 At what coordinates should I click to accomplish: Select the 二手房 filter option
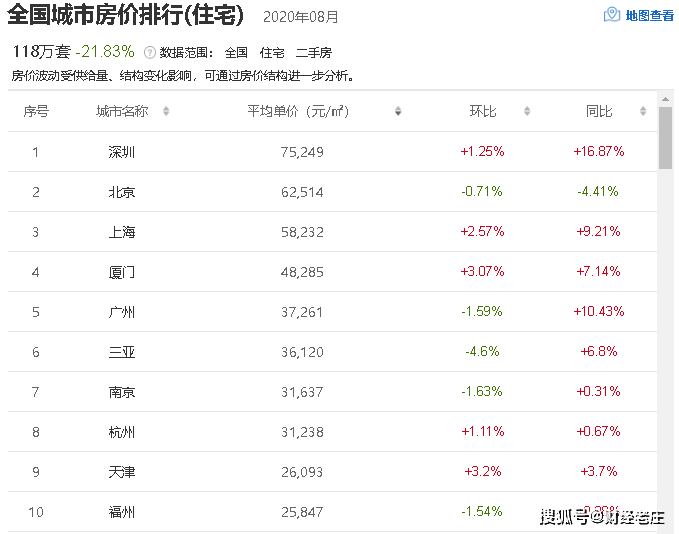(313, 52)
